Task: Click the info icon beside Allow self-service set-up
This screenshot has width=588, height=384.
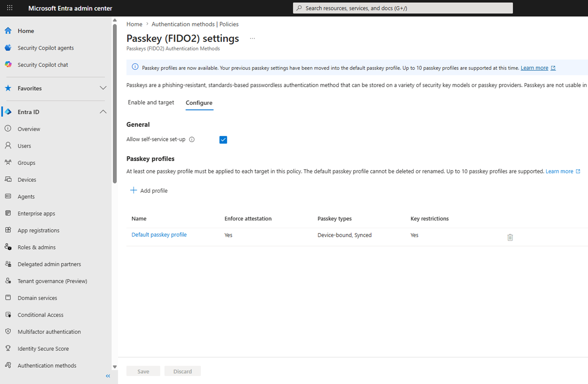Action: (192, 139)
